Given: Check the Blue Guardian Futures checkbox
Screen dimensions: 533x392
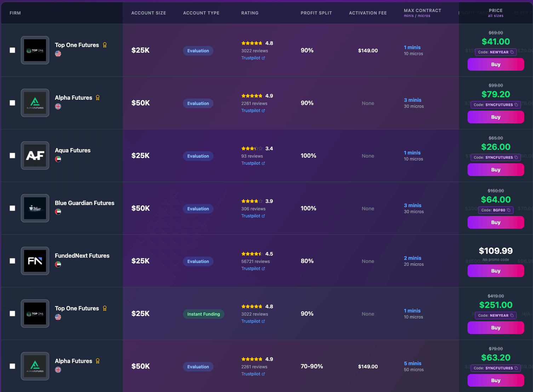Looking at the screenshot, I should coord(12,208).
